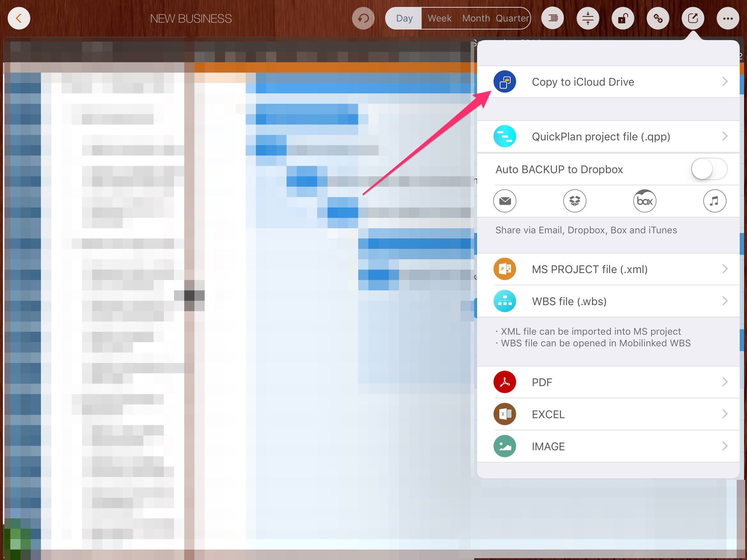Share via iTunes music note icon
The width and height of the screenshot is (747, 560).
[715, 201]
